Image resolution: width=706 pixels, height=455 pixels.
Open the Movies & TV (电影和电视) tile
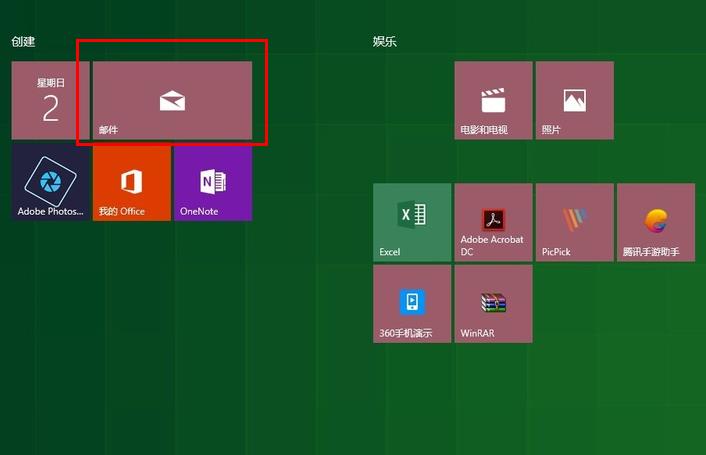coord(493,100)
